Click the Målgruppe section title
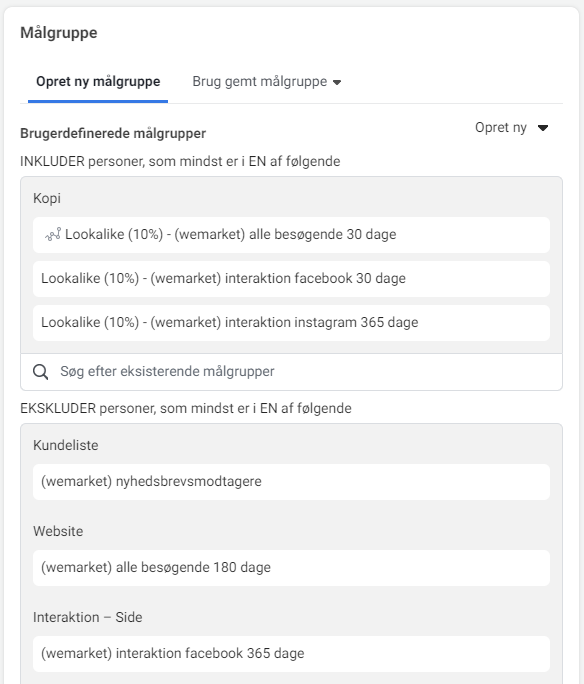Viewport: 584px width, 684px height. 59,33
